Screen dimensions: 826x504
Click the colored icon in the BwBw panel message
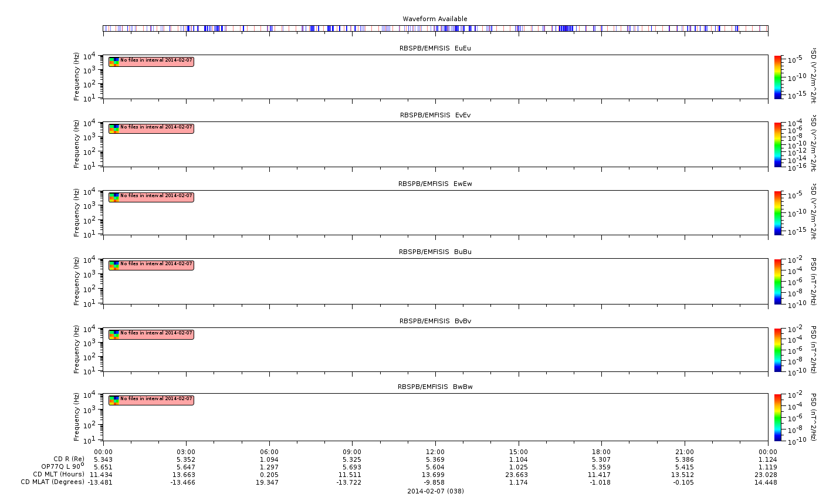114,400
